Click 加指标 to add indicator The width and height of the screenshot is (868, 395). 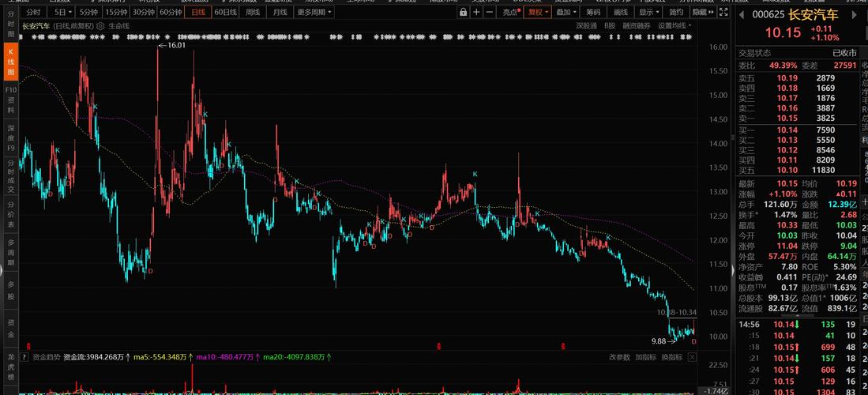(645, 357)
